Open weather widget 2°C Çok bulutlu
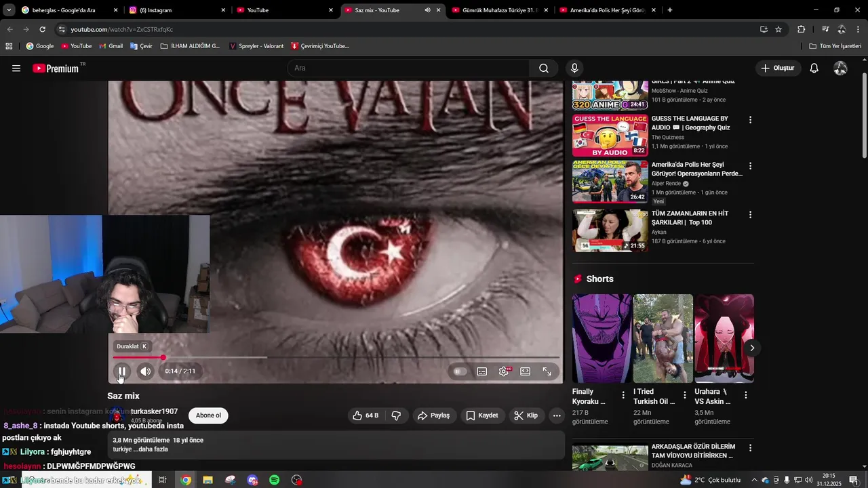Screen dimensions: 868x488 711,480
